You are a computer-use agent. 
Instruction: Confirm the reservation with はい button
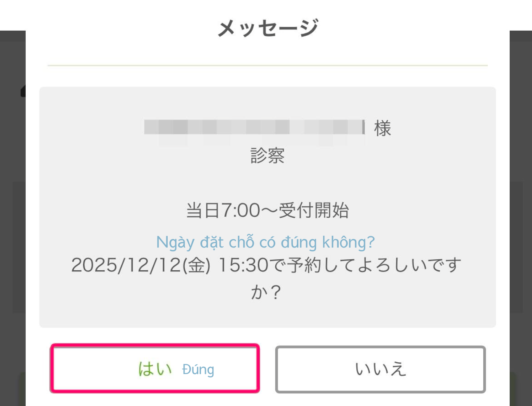coord(155,369)
